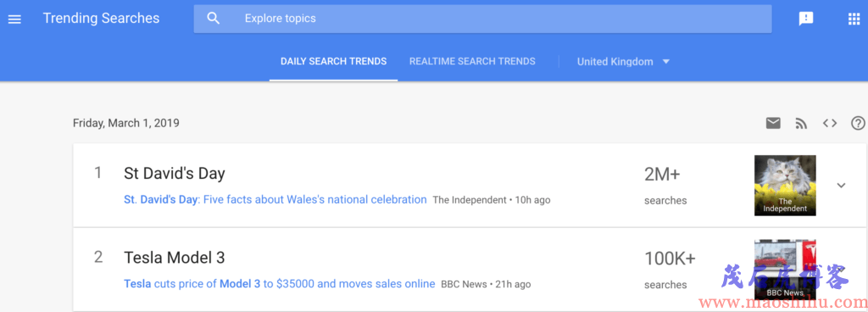Open the RSS feed icon
This screenshot has width=868, height=312.
coord(801,124)
